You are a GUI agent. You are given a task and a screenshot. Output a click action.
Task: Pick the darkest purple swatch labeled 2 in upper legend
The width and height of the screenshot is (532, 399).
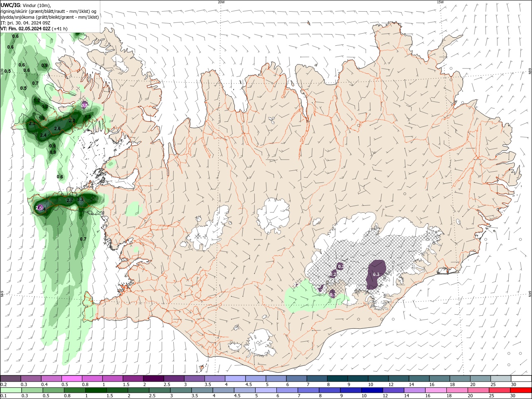(153, 379)
